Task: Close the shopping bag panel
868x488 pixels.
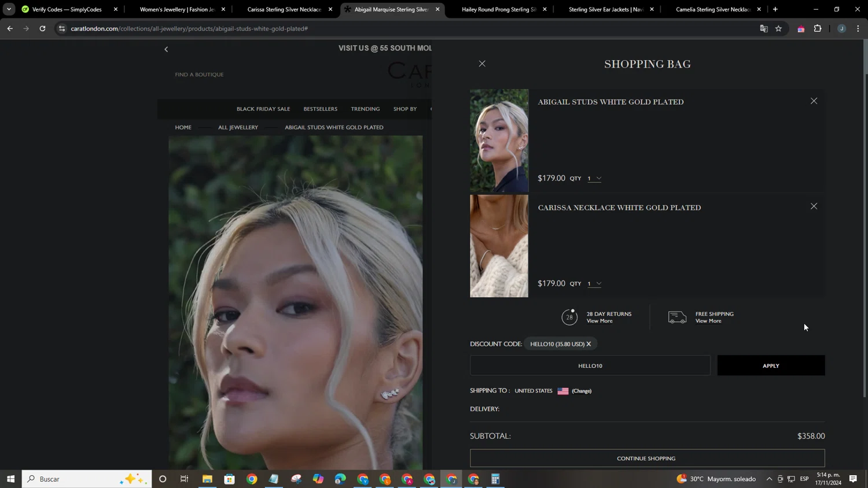Action: click(482, 64)
